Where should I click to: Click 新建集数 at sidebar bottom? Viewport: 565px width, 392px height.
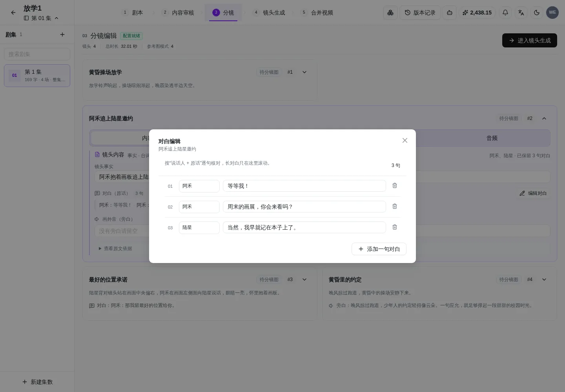click(x=37, y=382)
